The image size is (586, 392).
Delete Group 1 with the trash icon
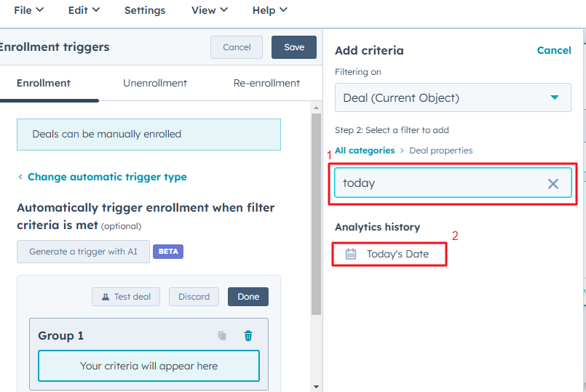[x=248, y=336]
